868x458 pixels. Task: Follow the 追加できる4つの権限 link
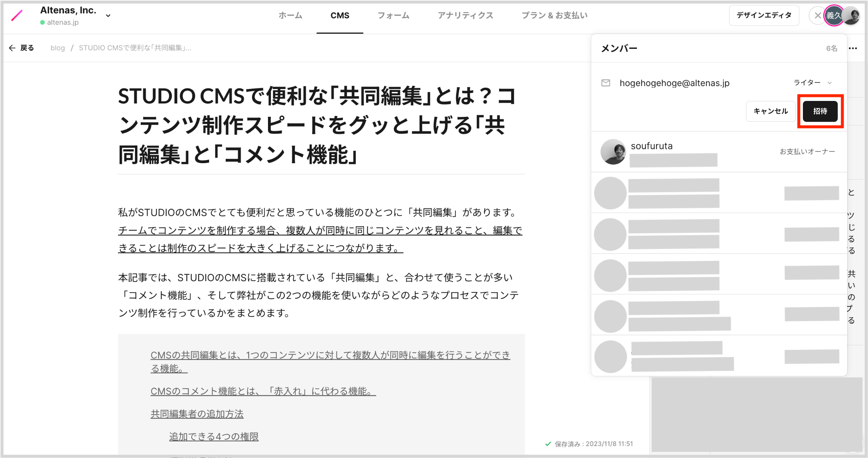point(214,437)
